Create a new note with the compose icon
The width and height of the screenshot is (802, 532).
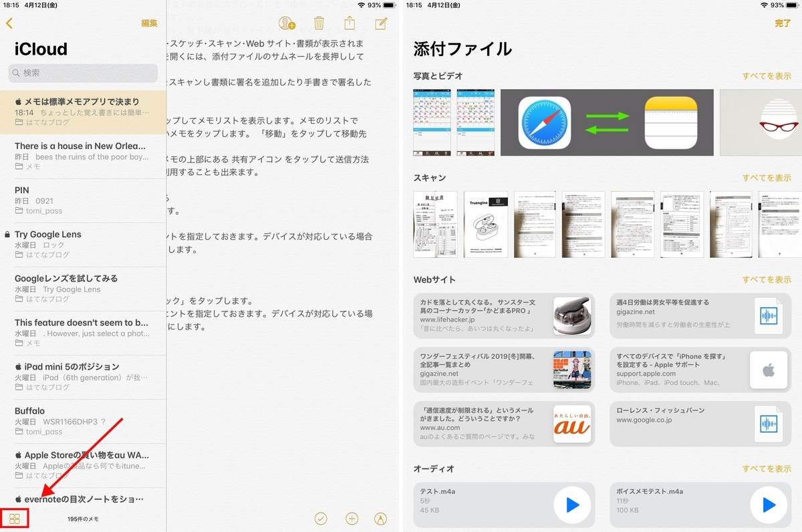click(x=380, y=23)
